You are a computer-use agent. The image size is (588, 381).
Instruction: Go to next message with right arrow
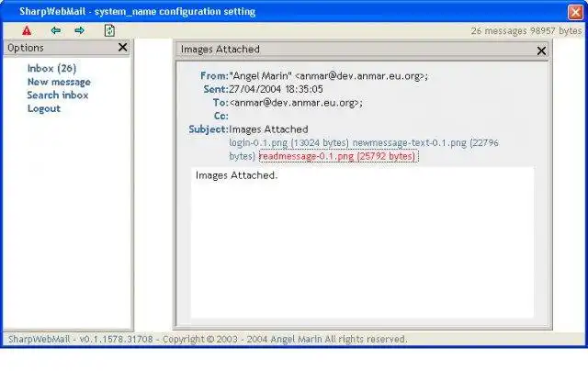[80, 30]
